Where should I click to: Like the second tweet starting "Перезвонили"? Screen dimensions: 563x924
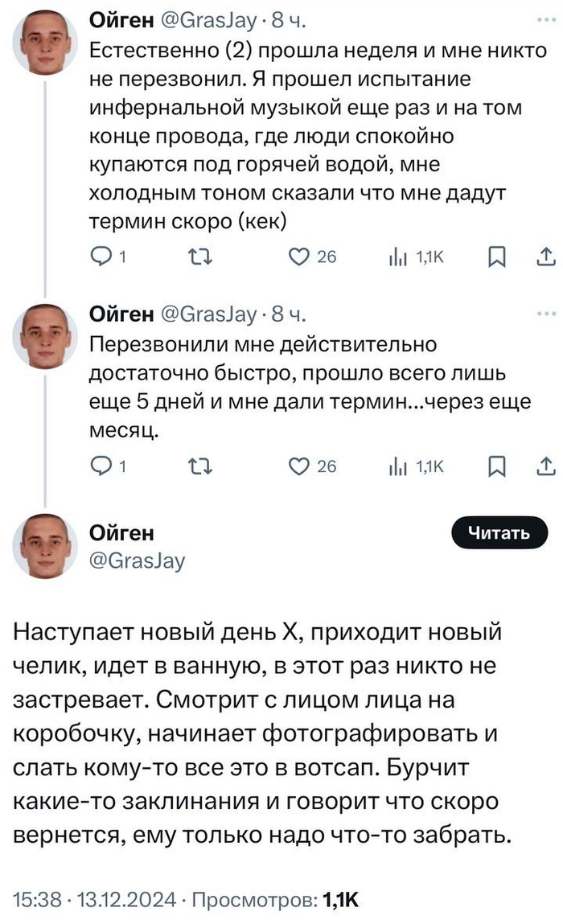point(299,466)
